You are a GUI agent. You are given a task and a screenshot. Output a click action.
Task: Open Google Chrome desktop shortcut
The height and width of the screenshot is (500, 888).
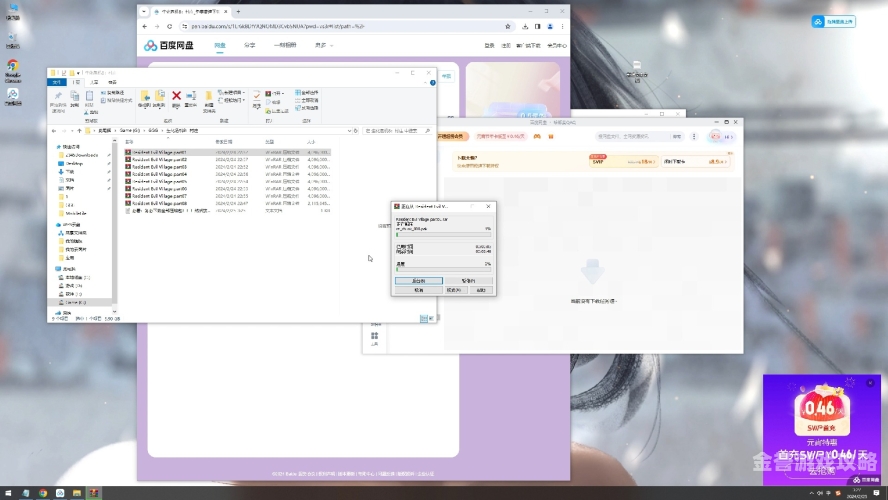click(x=12, y=71)
